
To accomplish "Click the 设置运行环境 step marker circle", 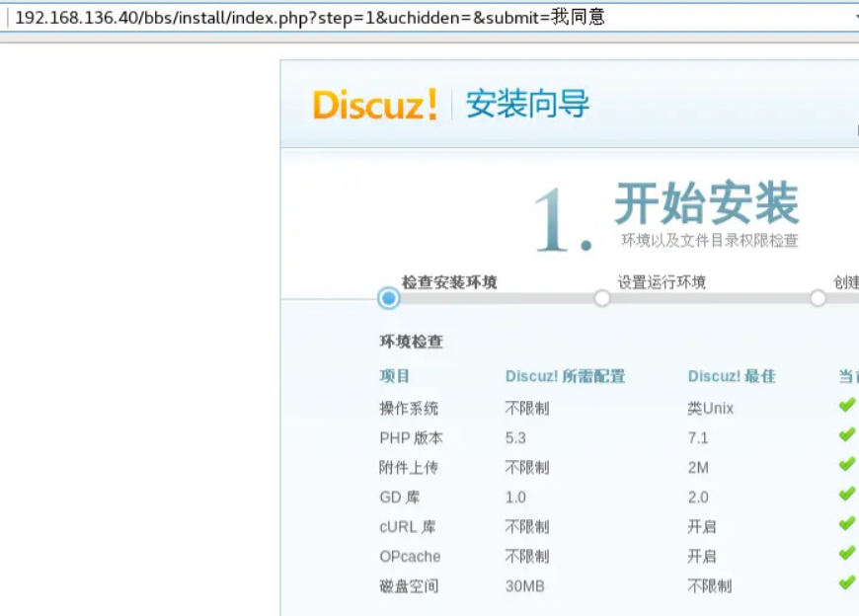I will [x=602, y=298].
